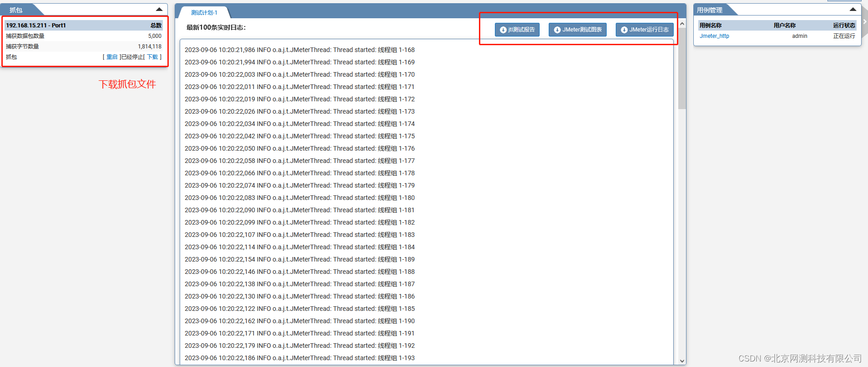Click log line for 线程组 1-175
Screen dimensions: 868x367
coord(300,136)
